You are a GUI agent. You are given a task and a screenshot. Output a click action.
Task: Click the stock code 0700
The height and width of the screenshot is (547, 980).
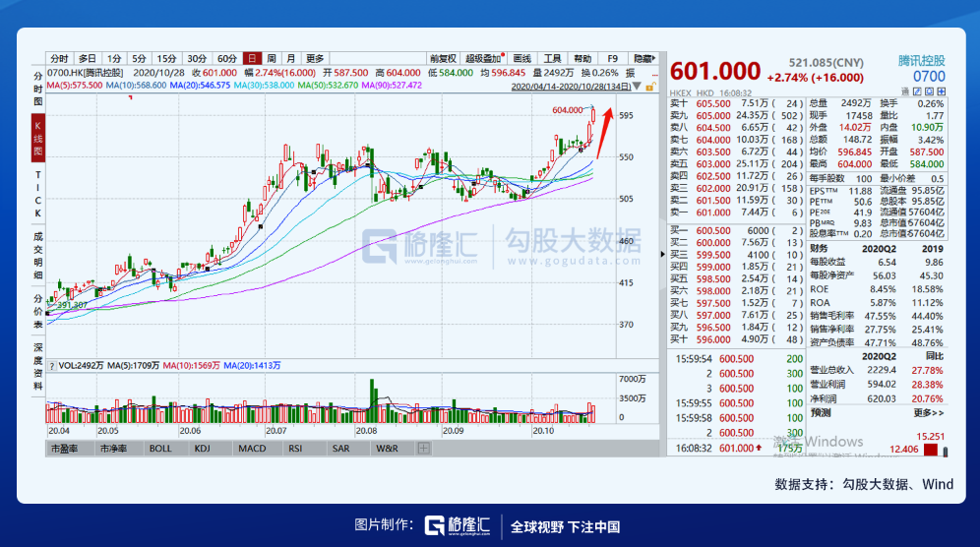coord(929,77)
